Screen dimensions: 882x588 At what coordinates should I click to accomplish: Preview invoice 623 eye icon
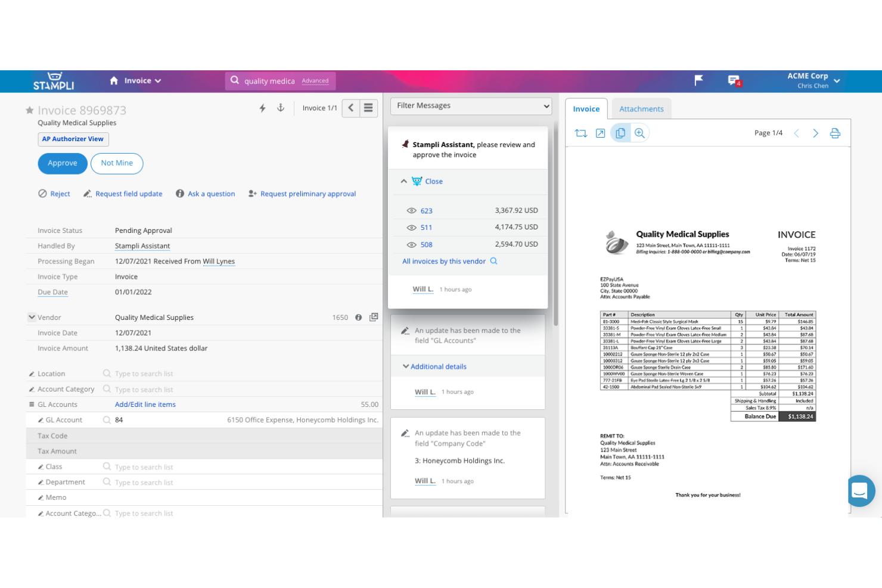411,211
